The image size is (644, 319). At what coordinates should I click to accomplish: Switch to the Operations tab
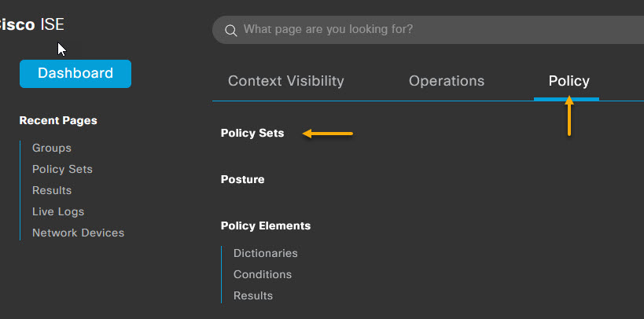[x=447, y=81]
